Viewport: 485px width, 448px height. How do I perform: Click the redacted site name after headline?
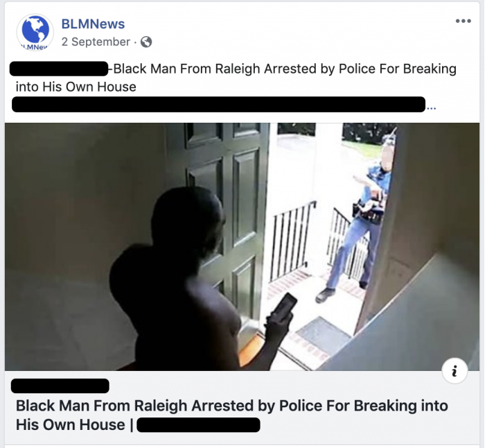(198, 425)
